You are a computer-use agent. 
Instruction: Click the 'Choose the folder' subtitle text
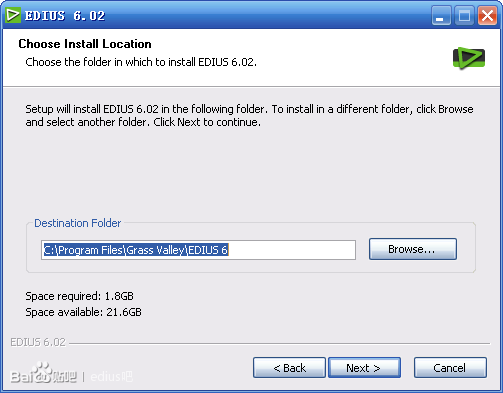[x=141, y=62]
